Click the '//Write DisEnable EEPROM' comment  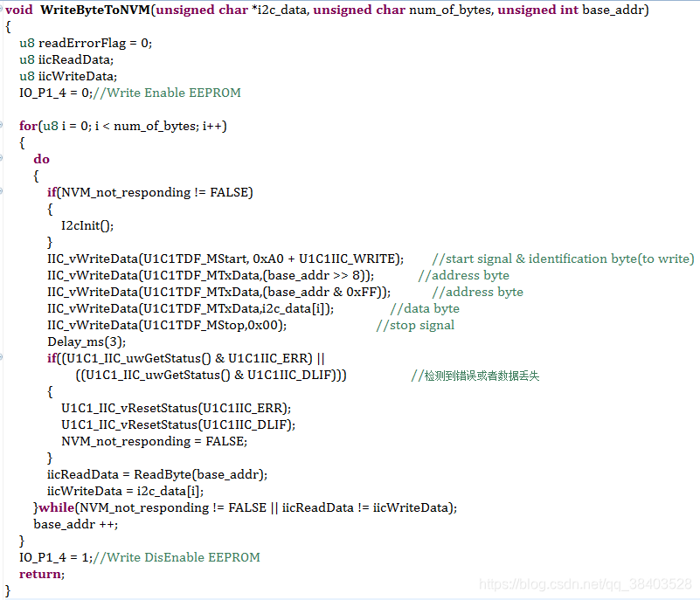click(x=177, y=557)
